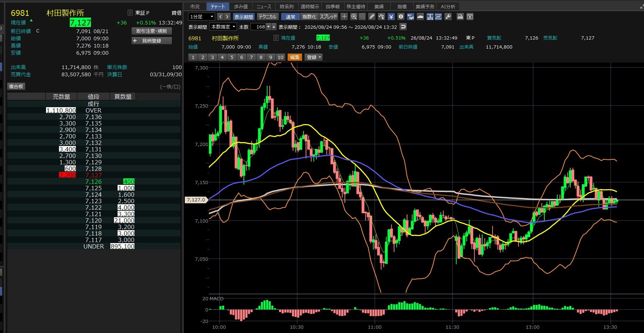Expand the 登録 dropdown button
644x333 pixels.
point(314,57)
